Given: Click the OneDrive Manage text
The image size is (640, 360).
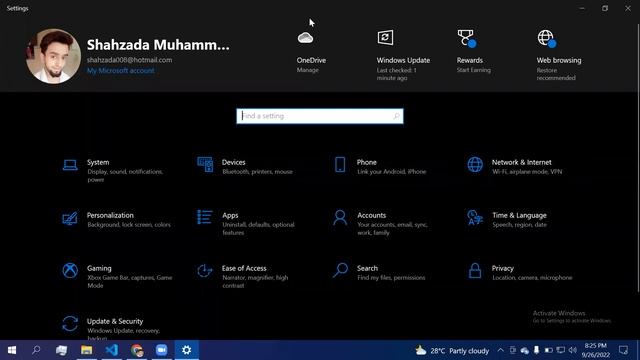Looking at the screenshot, I should click(307, 70).
